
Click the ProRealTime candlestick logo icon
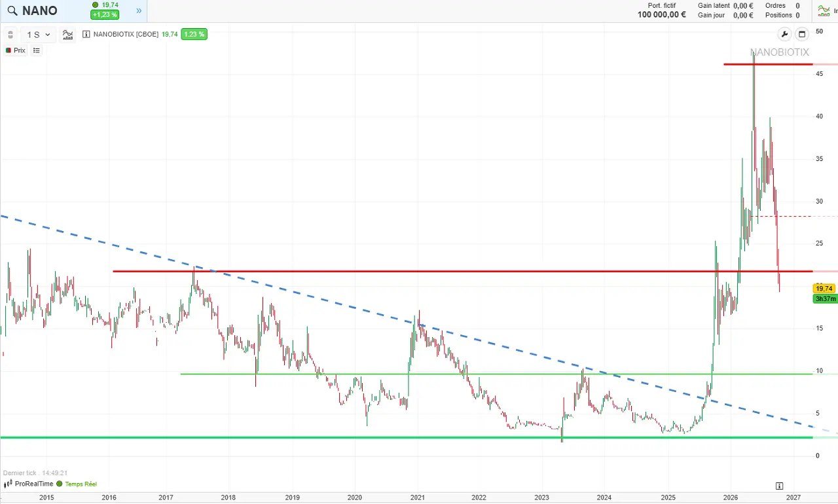[8, 484]
